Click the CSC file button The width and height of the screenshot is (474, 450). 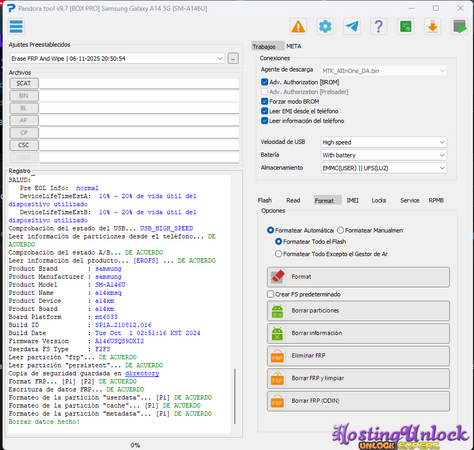[x=24, y=145]
